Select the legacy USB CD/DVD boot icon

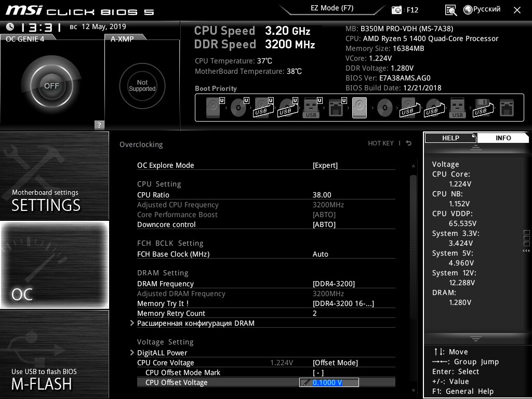434,108
